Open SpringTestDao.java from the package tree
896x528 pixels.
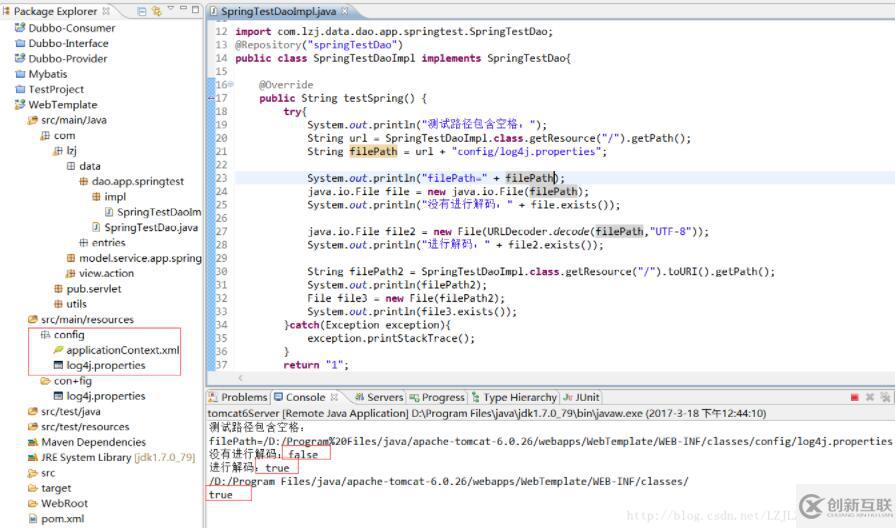(150, 227)
